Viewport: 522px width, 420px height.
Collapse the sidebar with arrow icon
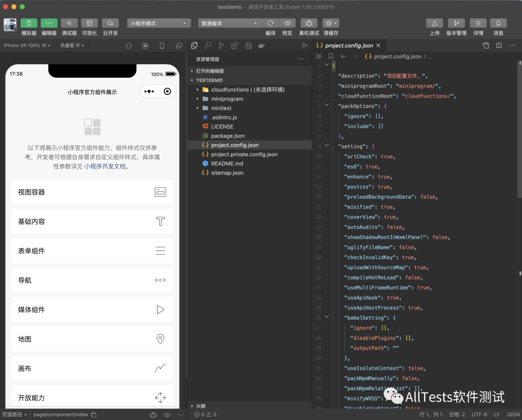(305, 45)
